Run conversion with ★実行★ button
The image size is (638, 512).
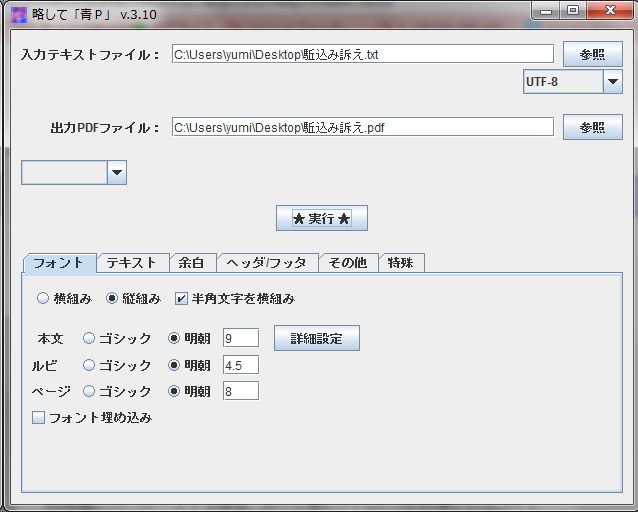point(322,218)
